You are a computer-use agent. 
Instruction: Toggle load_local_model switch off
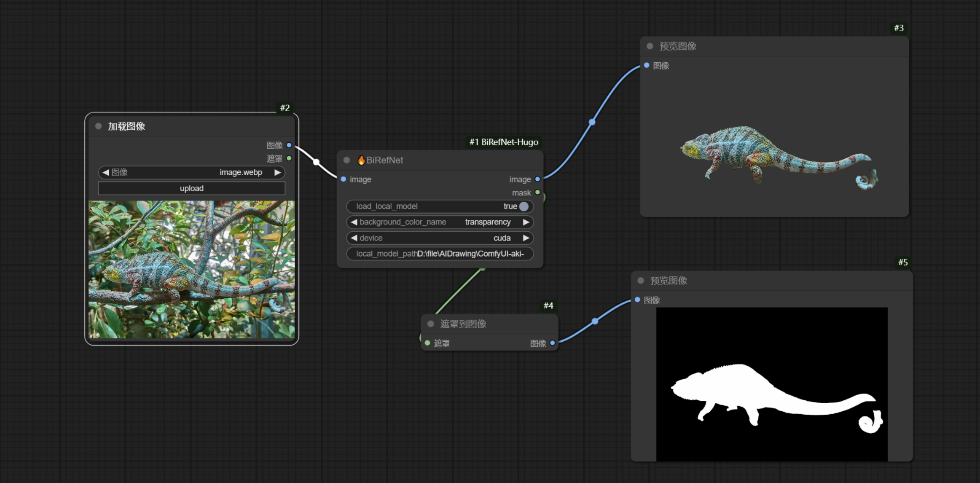pyautogui.click(x=523, y=206)
